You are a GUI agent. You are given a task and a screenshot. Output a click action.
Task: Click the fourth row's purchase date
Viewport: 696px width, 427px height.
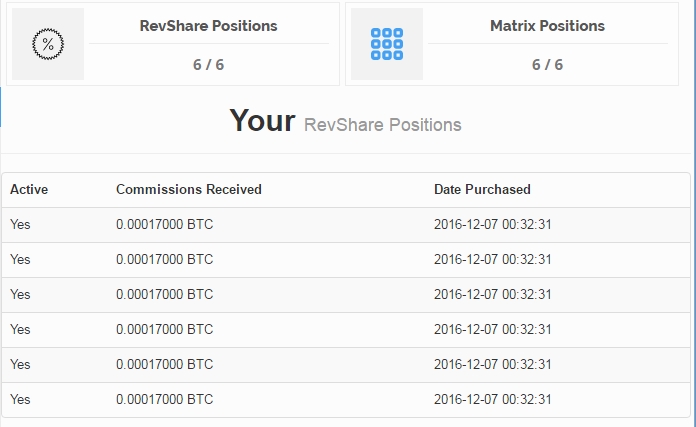492,329
